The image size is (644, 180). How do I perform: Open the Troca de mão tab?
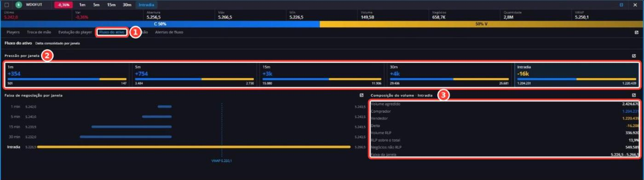pos(39,33)
